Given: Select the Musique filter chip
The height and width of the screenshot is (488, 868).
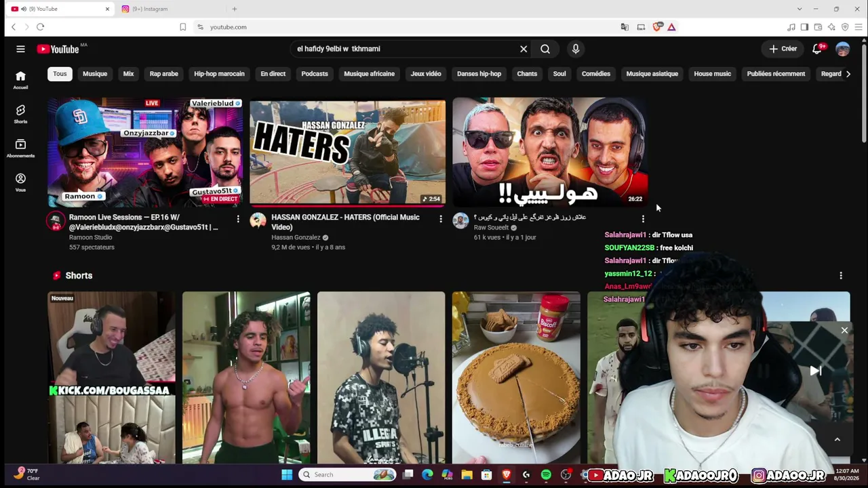Looking at the screenshot, I should pyautogui.click(x=95, y=74).
